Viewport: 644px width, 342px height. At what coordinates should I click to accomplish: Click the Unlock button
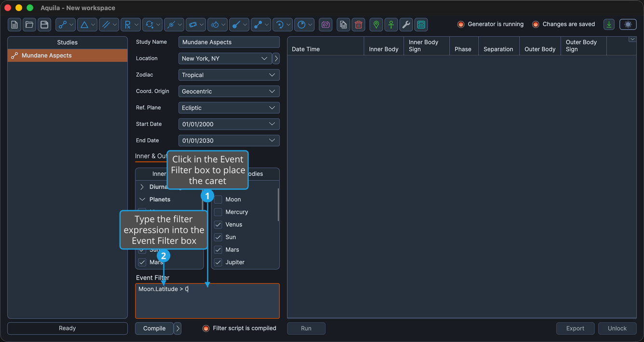click(617, 328)
